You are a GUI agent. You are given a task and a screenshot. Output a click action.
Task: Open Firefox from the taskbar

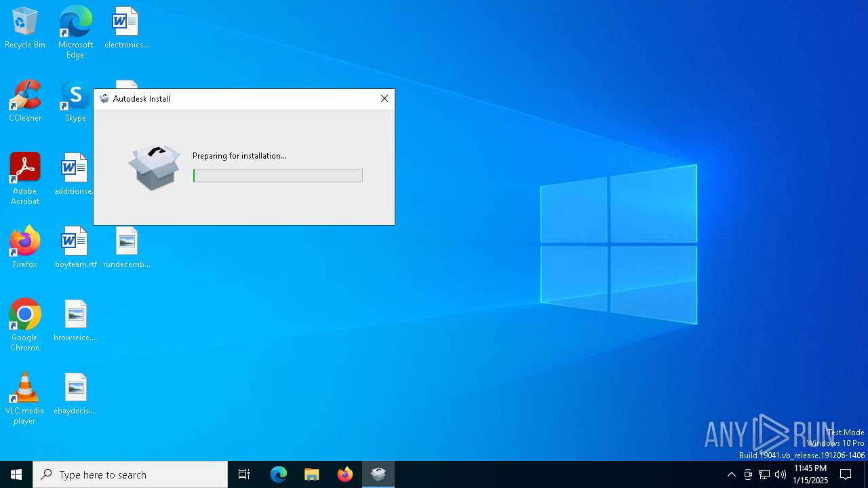click(x=345, y=474)
